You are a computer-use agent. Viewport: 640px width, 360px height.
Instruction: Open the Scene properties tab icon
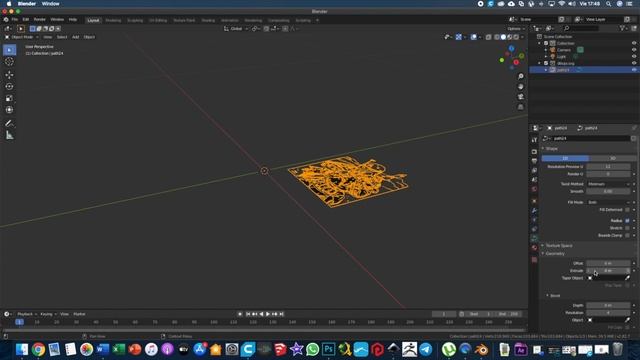[x=534, y=180]
